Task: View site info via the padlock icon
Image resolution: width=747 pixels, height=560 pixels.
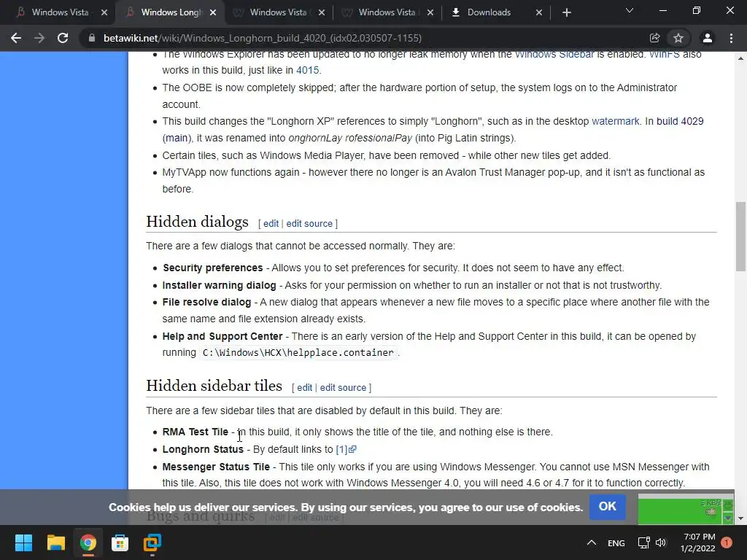Action: pos(91,38)
